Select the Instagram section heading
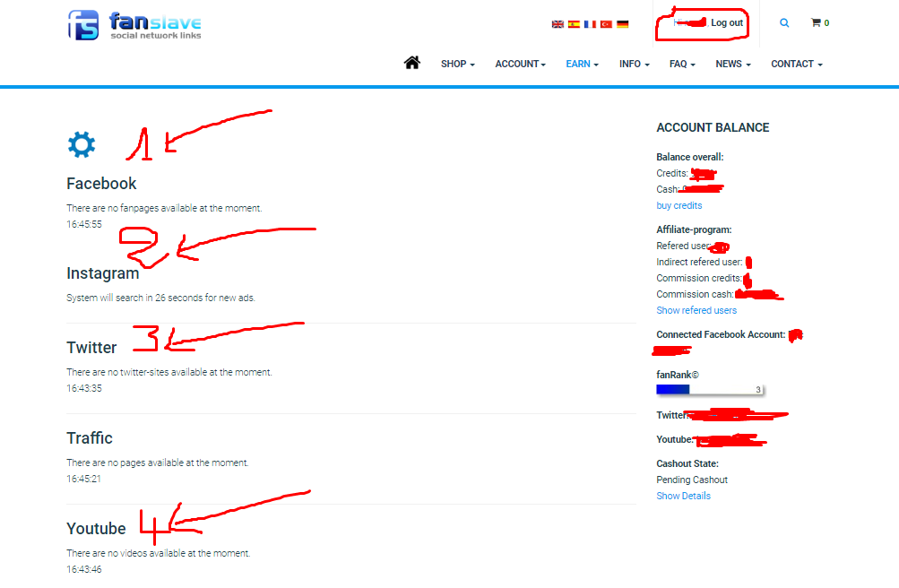899x588 pixels. (103, 273)
